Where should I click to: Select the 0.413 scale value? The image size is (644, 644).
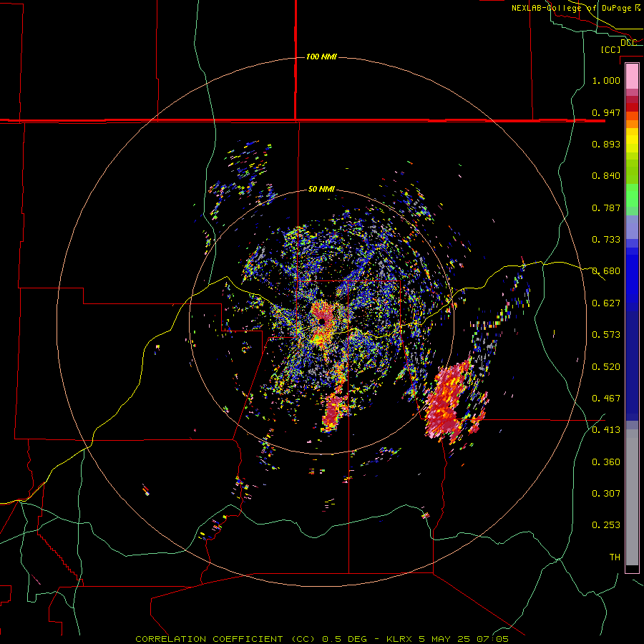click(x=606, y=430)
